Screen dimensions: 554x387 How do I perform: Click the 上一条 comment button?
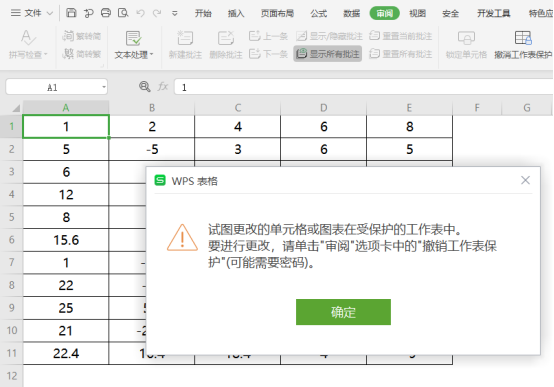click(268, 36)
